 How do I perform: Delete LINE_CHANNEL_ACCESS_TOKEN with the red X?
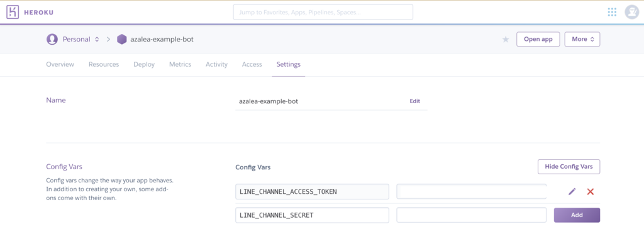pos(590,191)
